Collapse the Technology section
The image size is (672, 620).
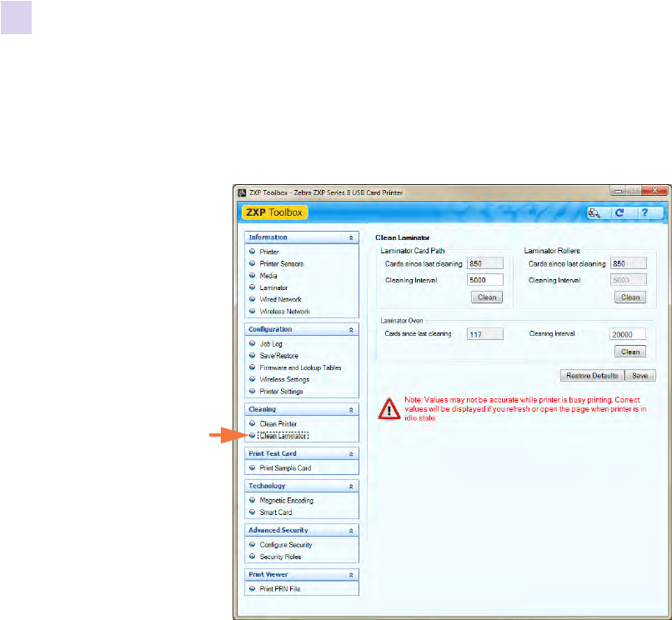click(x=351, y=487)
